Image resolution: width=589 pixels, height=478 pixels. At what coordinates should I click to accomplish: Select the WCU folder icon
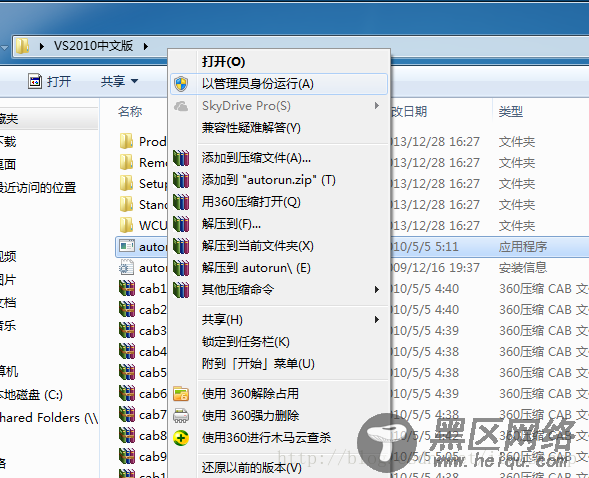tap(126, 225)
